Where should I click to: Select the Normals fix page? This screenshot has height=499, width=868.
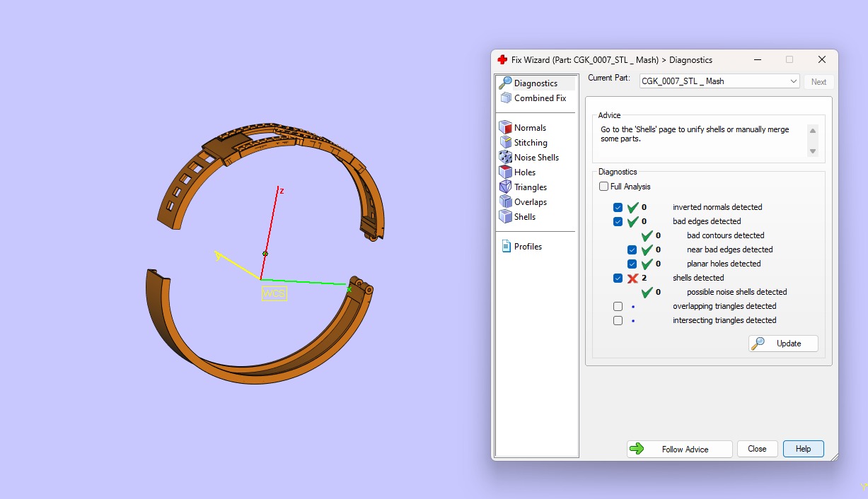tap(523, 128)
